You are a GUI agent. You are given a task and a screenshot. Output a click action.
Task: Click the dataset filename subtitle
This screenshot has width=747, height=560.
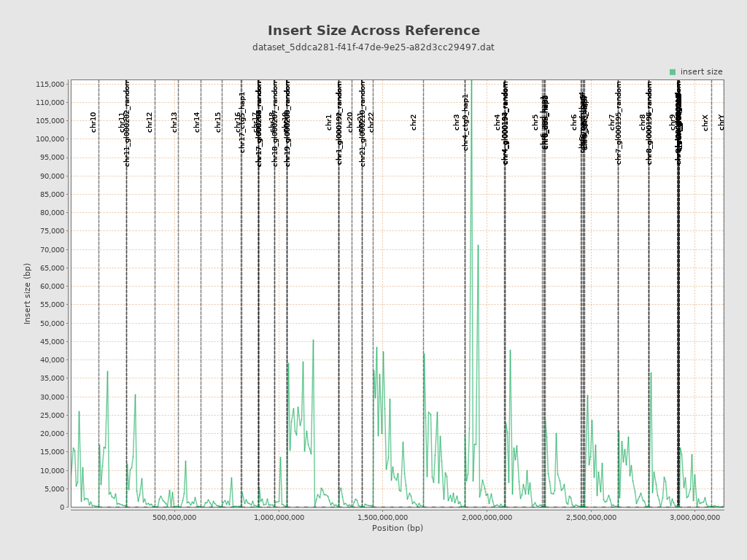pyautogui.click(x=373, y=47)
